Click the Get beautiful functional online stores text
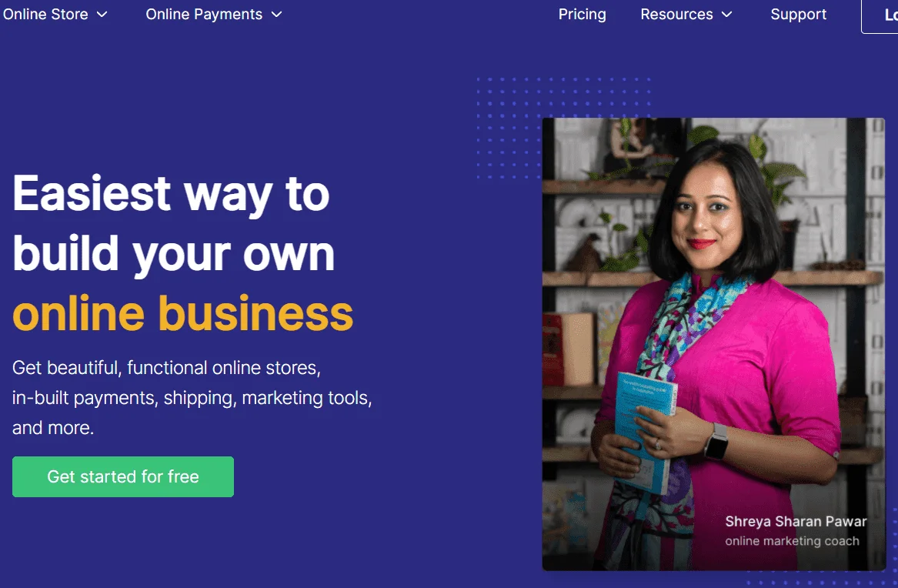The image size is (898, 588). tap(166, 368)
